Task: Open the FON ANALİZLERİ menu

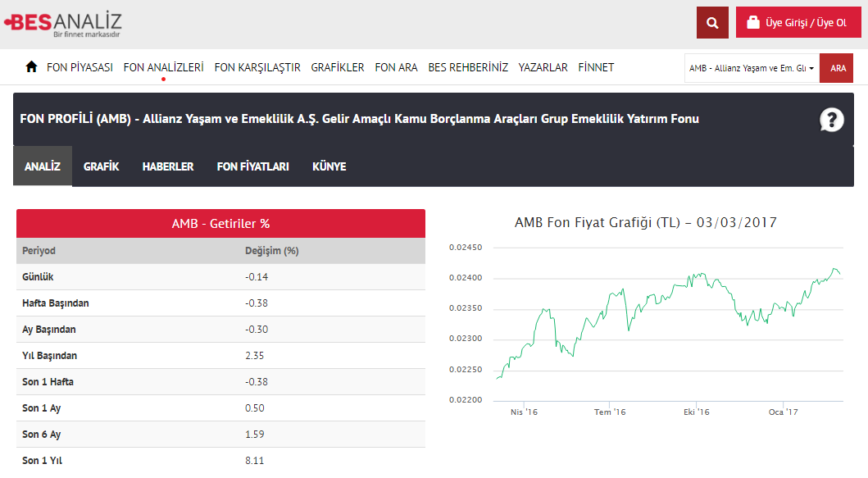Action: coord(163,67)
